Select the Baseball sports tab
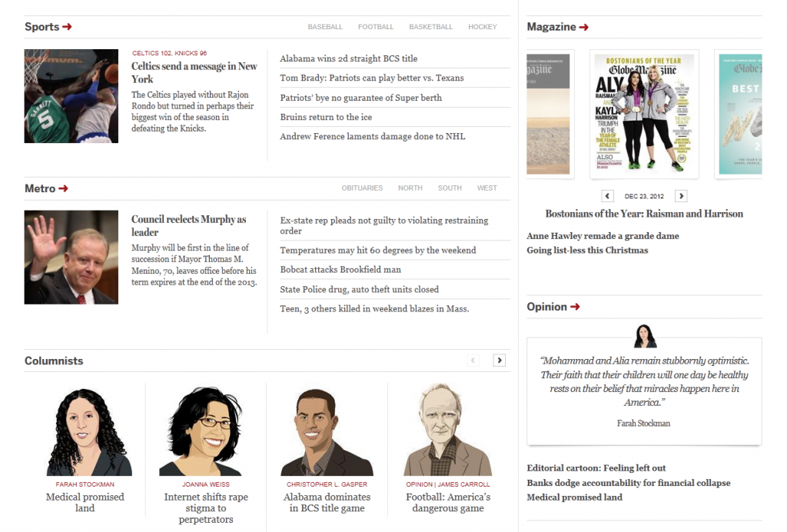787x532 pixels. [x=325, y=27]
